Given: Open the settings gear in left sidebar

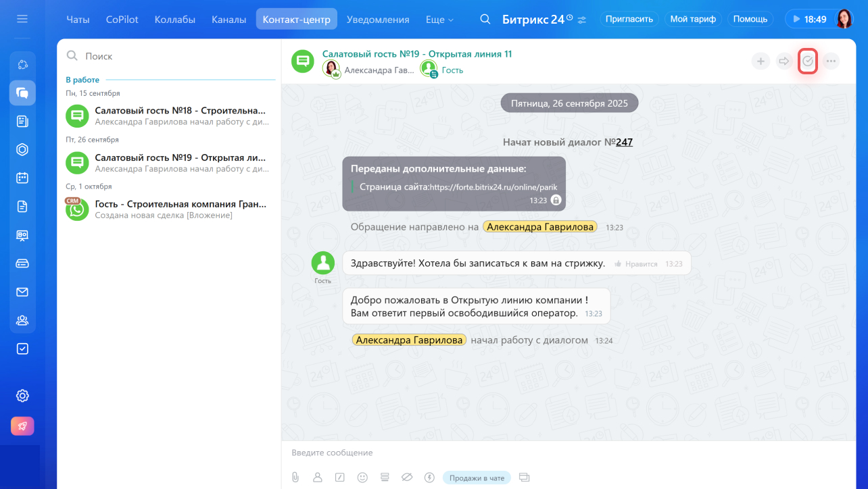Looking at the screenshot, I should point(22,396).
